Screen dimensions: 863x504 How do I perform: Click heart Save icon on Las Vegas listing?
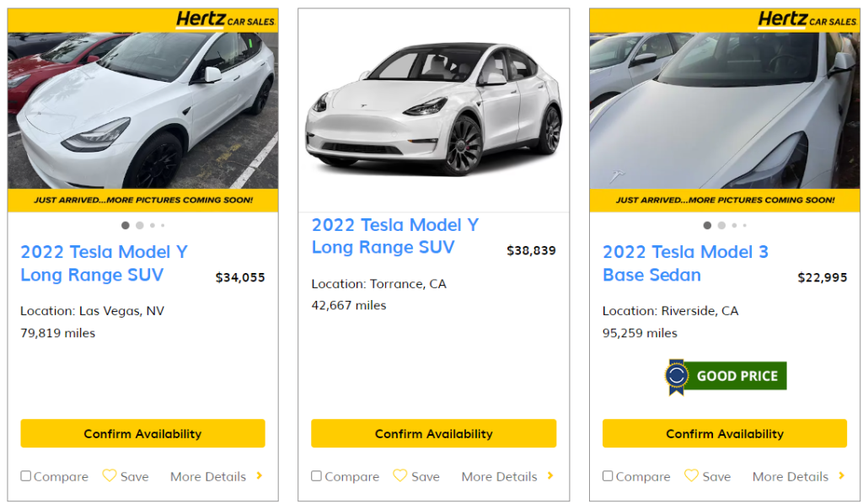point(110,476)
